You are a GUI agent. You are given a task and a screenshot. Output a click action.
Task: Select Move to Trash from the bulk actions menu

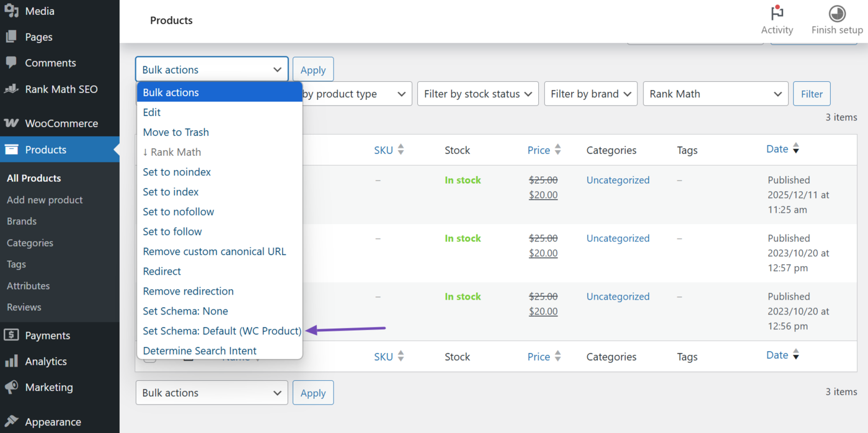pos(175,132)
